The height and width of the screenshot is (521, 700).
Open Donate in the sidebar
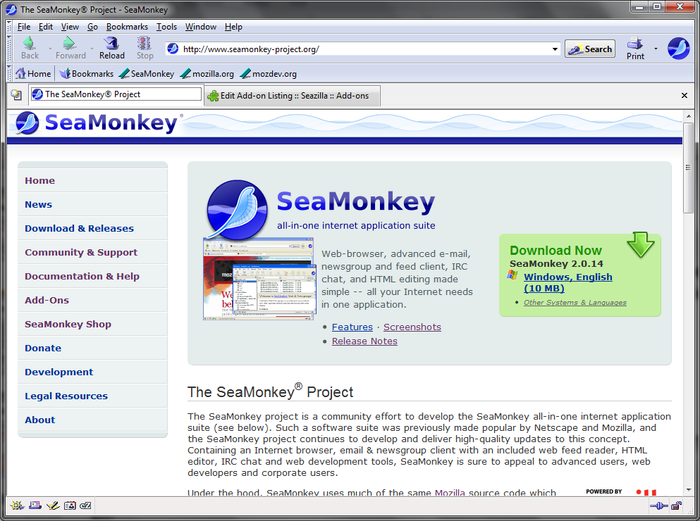[x=92, y=348]
